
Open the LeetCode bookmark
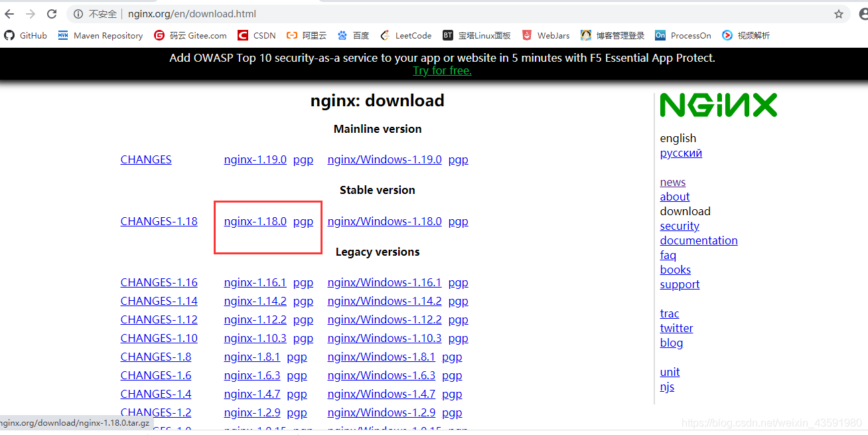pyautogui.click(x=405, y=36)
